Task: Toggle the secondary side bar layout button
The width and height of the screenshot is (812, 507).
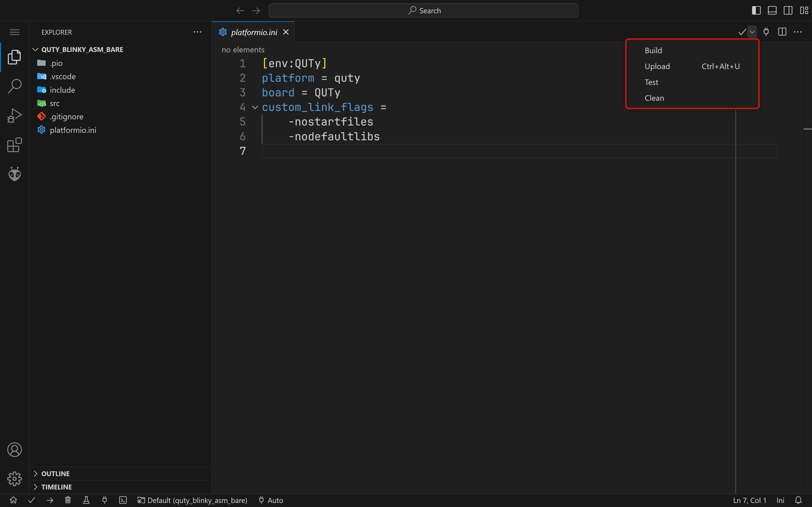Action: tap(788, 10)
